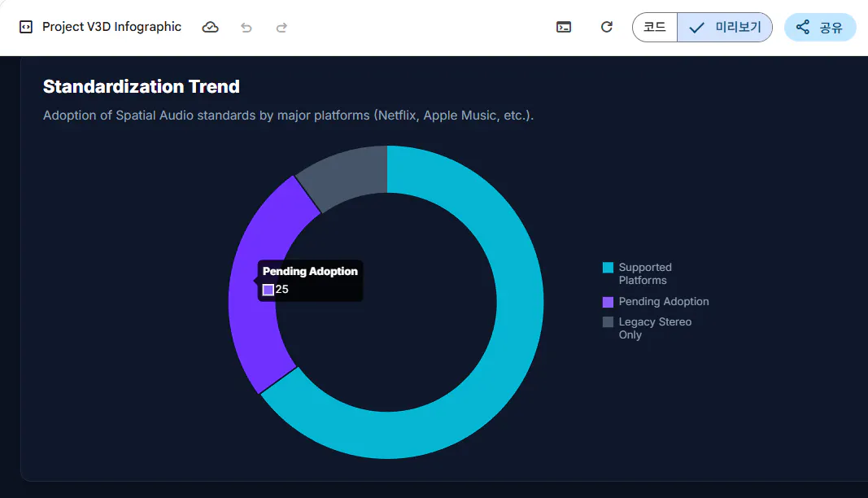Toggle Supported Platforms legend entry

637,273
